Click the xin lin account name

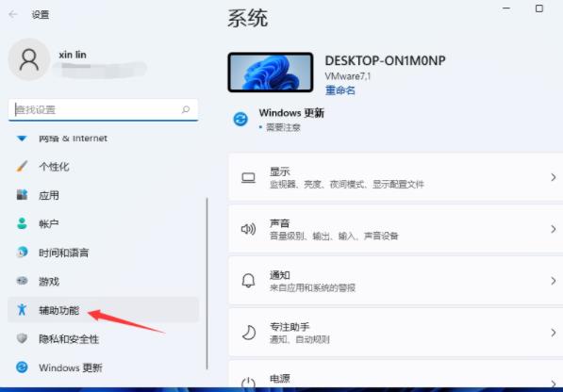coord(73,55)
